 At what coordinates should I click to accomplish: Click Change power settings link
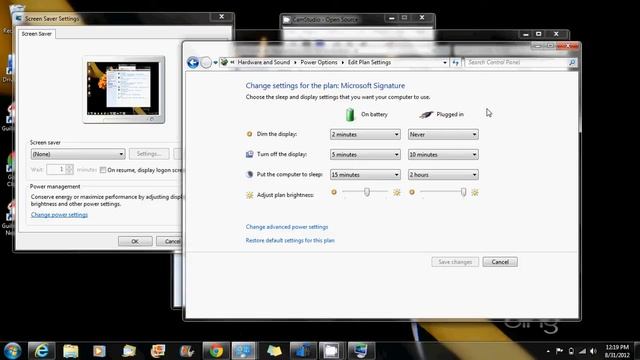59,215
